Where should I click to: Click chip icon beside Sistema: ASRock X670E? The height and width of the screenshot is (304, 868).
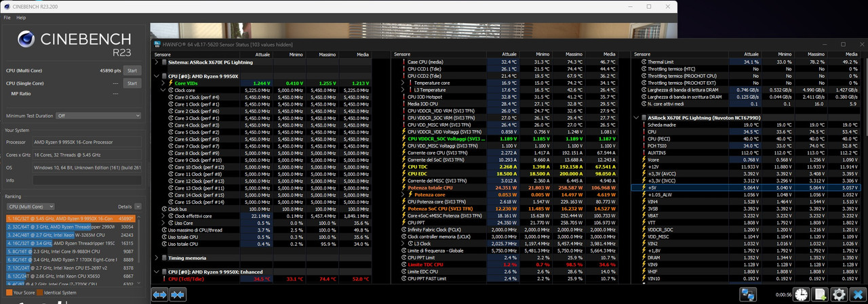[x=163, y=62]
